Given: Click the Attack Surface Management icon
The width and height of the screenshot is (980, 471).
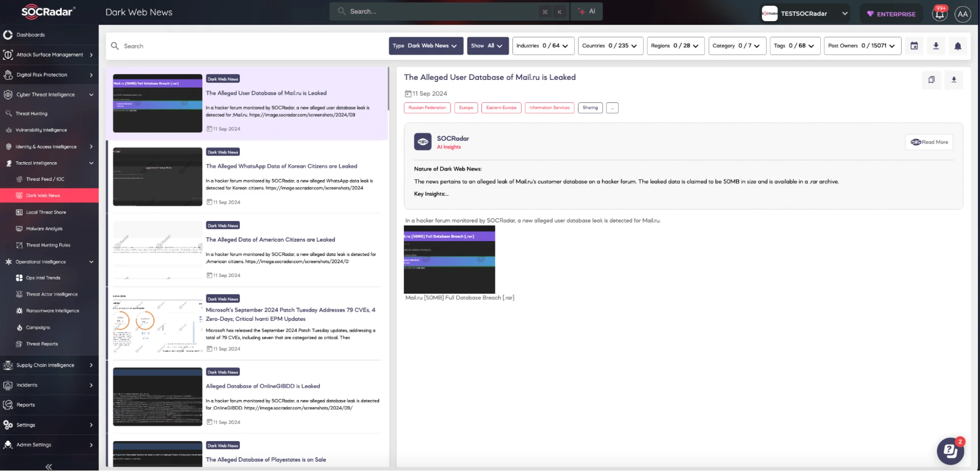Looking at the screenshot, I should 8,55.
